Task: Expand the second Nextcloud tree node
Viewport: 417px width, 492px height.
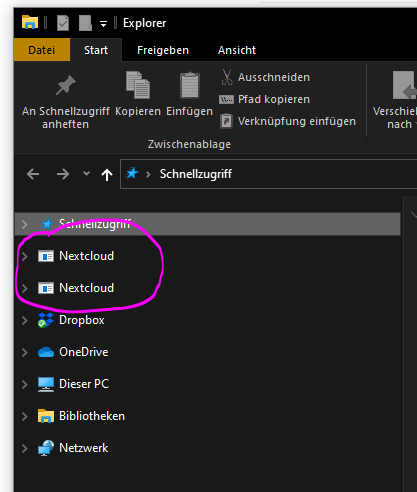Action: [25, 288]
